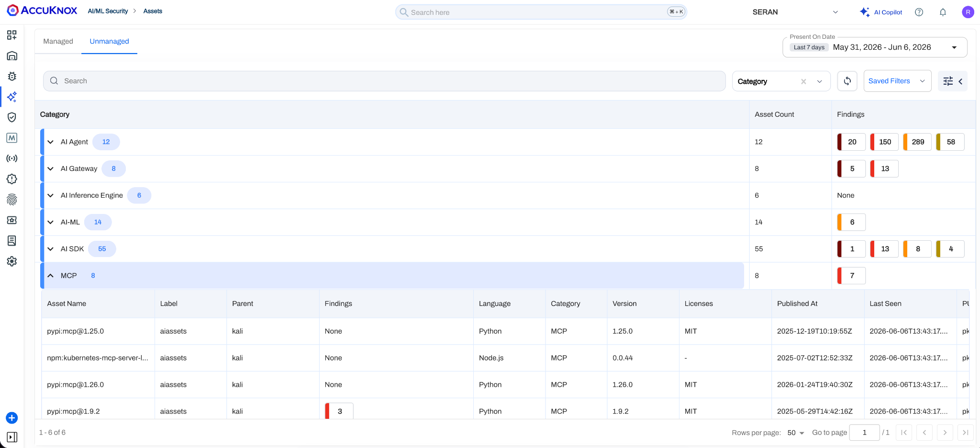Screen dimensions: 980x448
Task: Click pypi:mcp@1.9.2 findings badge 3
Action: click(339, 411)
